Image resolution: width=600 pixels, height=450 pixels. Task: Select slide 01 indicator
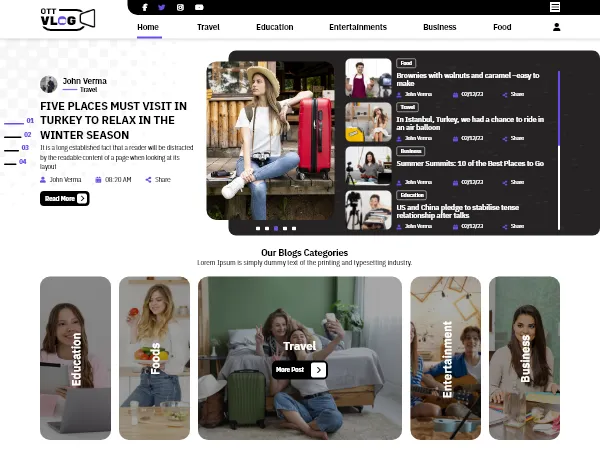click(x=19, y=121)
